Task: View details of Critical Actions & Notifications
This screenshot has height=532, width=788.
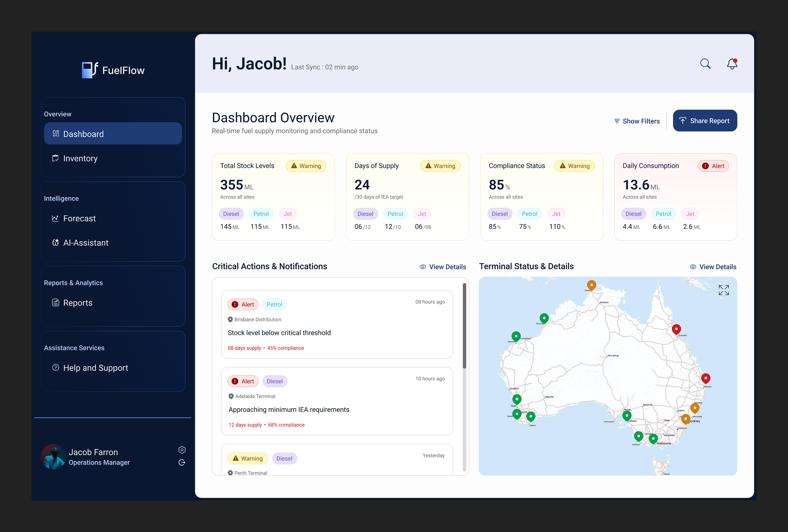Action: point(443,267)
